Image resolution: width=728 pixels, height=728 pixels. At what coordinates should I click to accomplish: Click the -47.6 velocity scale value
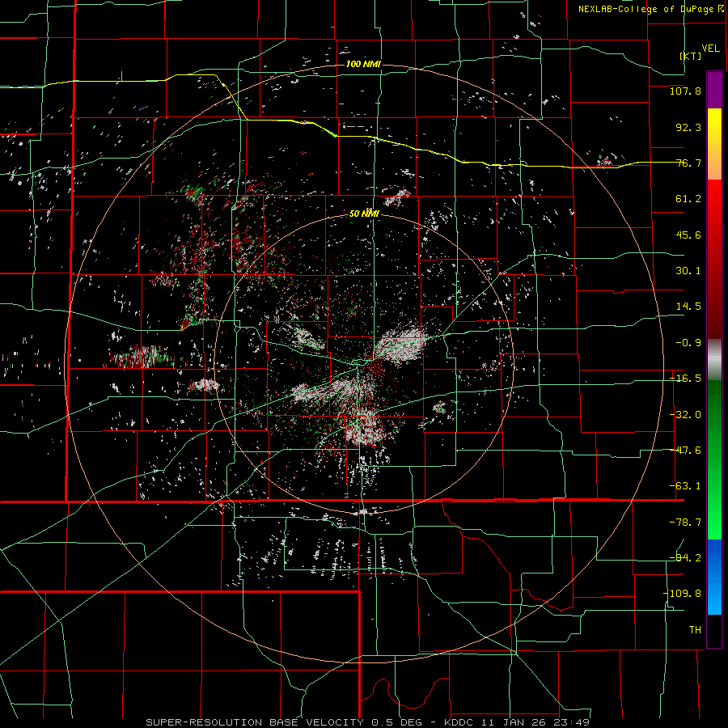[x=685, y=451]
